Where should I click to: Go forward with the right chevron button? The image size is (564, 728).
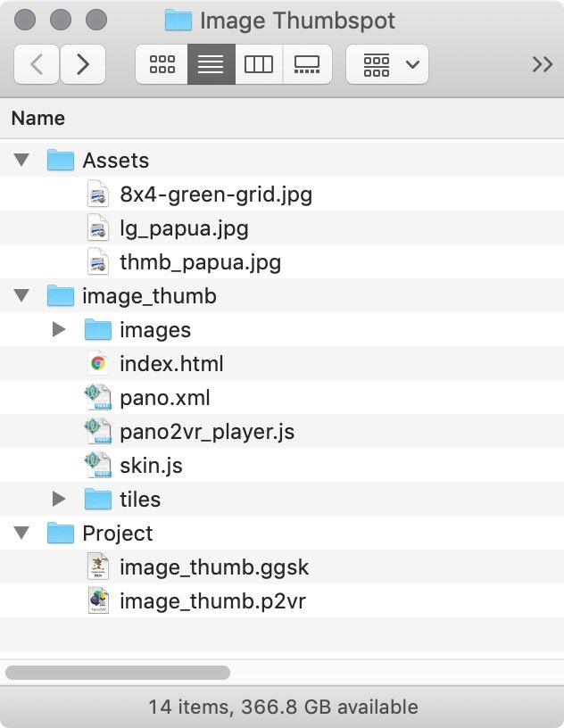(x=83, y=64)
